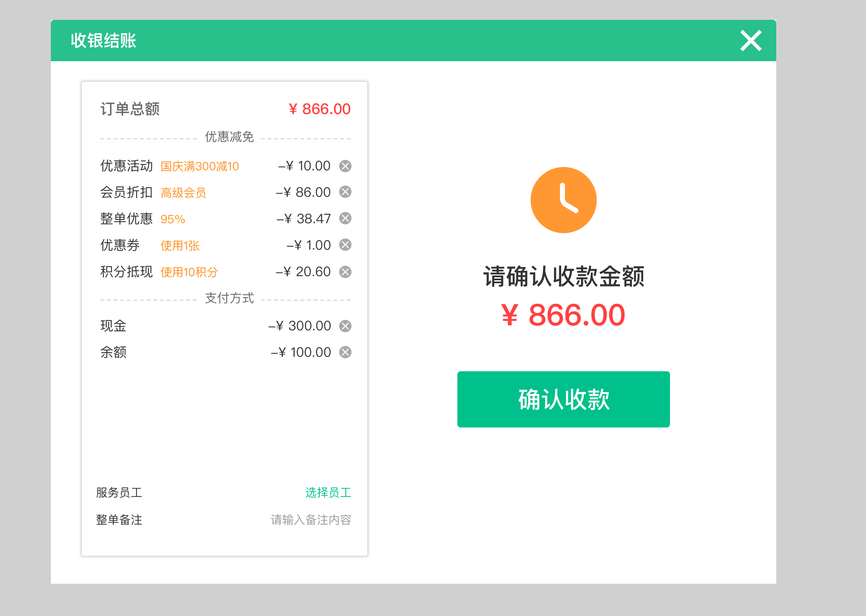Click the 使用1张 coupon label

(179, 245)
